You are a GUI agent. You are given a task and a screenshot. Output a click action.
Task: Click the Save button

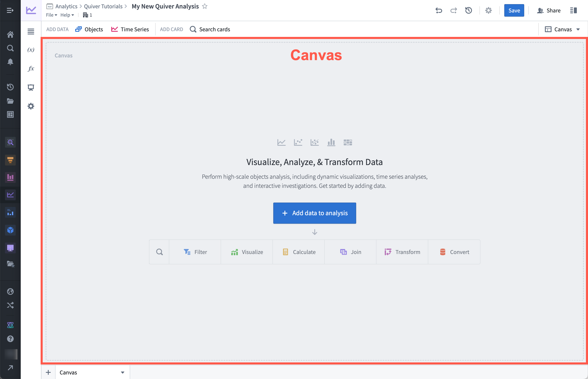coord(514,10)
